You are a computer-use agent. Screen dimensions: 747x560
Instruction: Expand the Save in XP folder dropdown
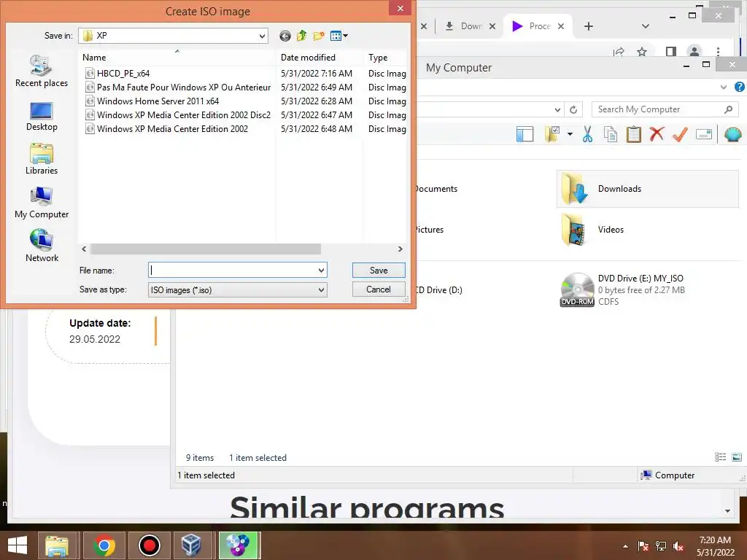[262, 36]
